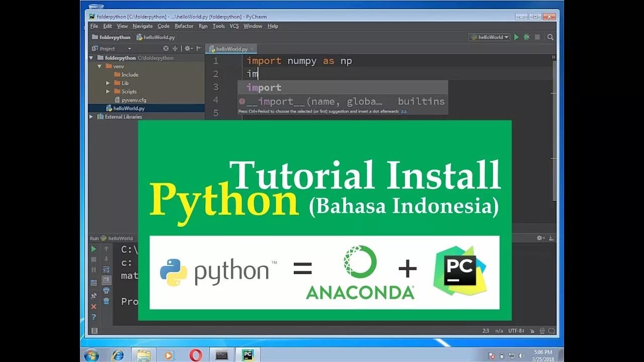Clear all Run console output trash
The image size is (644, 362).
point(106,301)
